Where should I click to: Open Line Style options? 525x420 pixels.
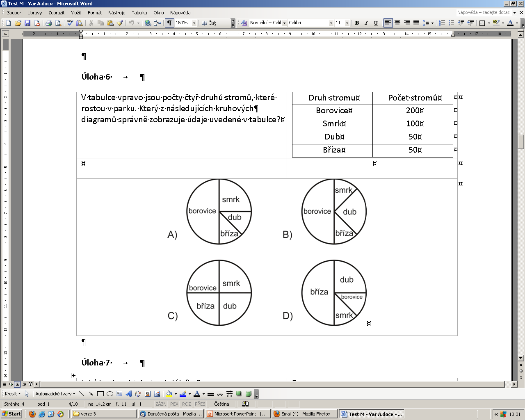(210, 394)
